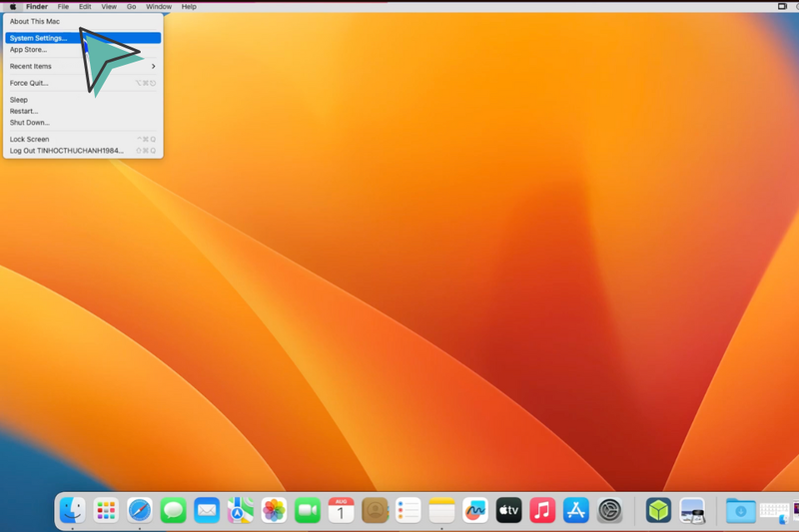The height and width of the screenshot is (532, 799).
Task: Open the Window menu
Action: click(159, 7)
